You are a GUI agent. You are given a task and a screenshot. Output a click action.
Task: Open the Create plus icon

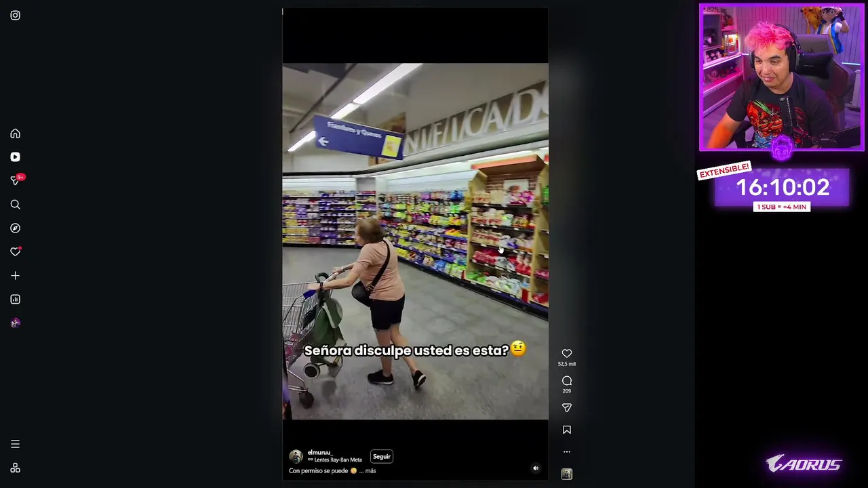[15, 276]
